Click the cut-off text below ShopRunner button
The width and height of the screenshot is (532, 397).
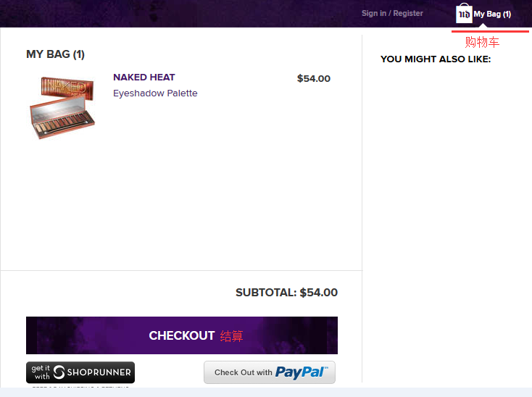click(x=80, y=386)
